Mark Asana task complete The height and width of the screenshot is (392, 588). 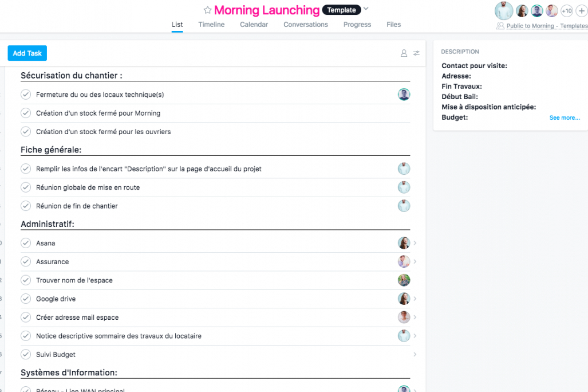(26, 243)
